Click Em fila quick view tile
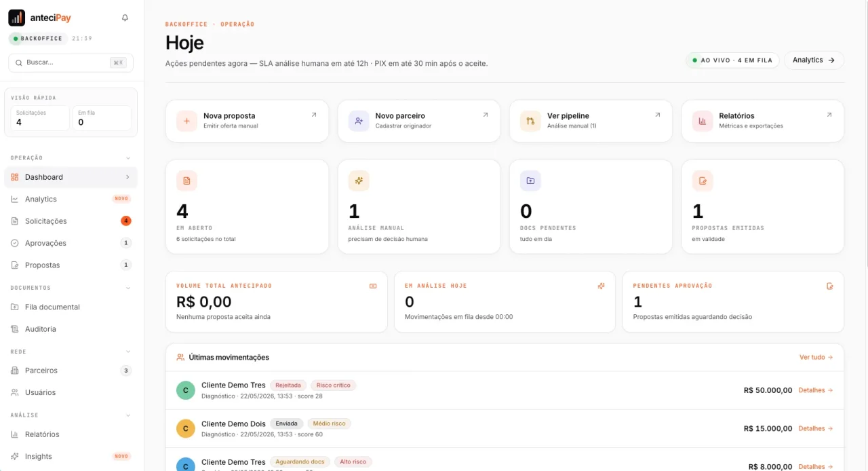 pyautogui.click(x=102, y=118)
